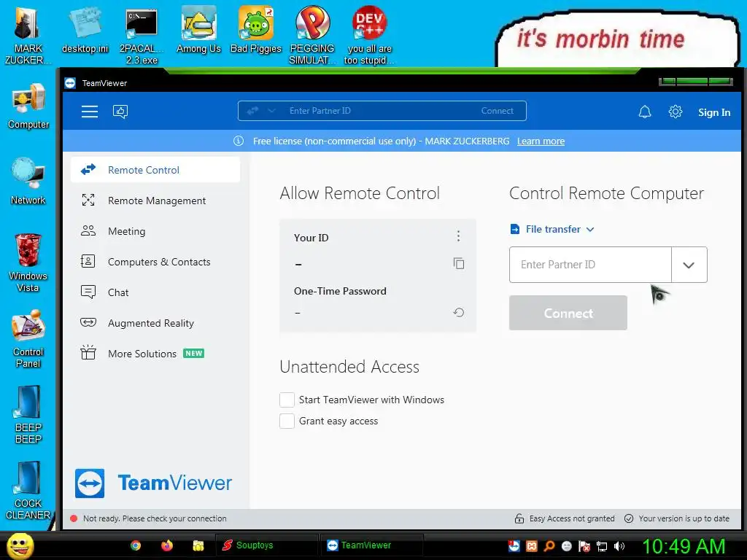Click the TeamViewer logo in the sidebar
Image resolution: width=747 pixels, height=560 pixels.
(x=153, y=483)
